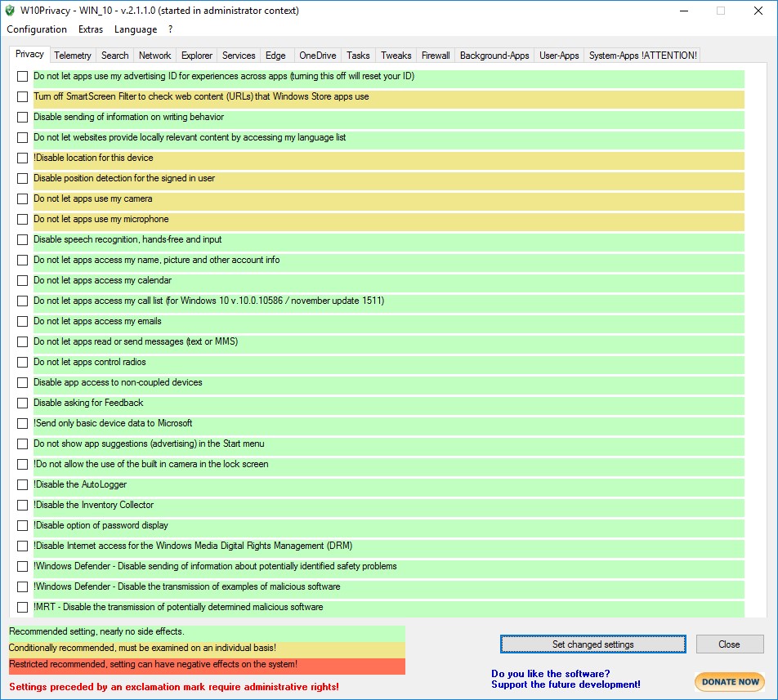
Task: Check 'Turn off SmartScreen Filter' option
Action: (23, 97)
